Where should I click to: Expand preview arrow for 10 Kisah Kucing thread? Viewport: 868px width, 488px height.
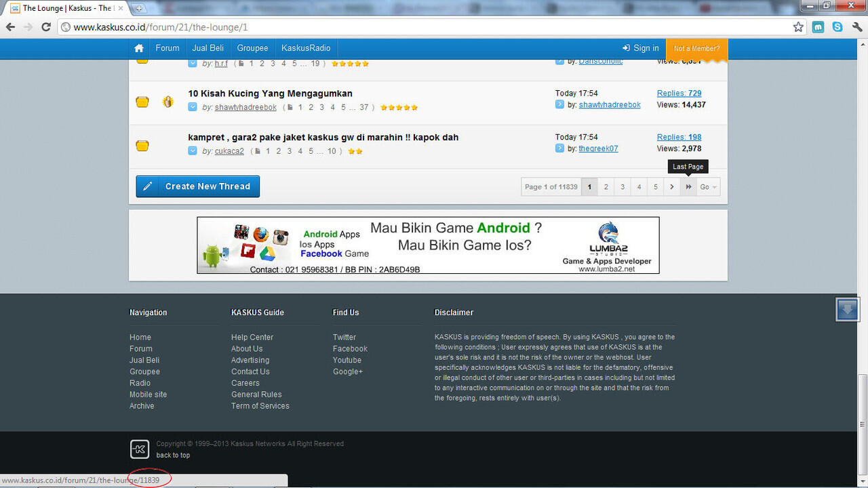tap(193, 107)
